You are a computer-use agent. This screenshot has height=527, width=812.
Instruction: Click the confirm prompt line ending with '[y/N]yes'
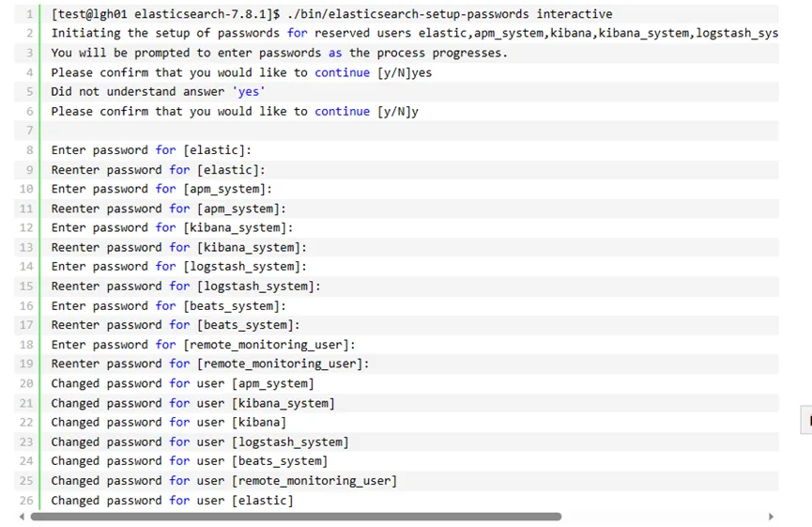[x=241, y=72]
